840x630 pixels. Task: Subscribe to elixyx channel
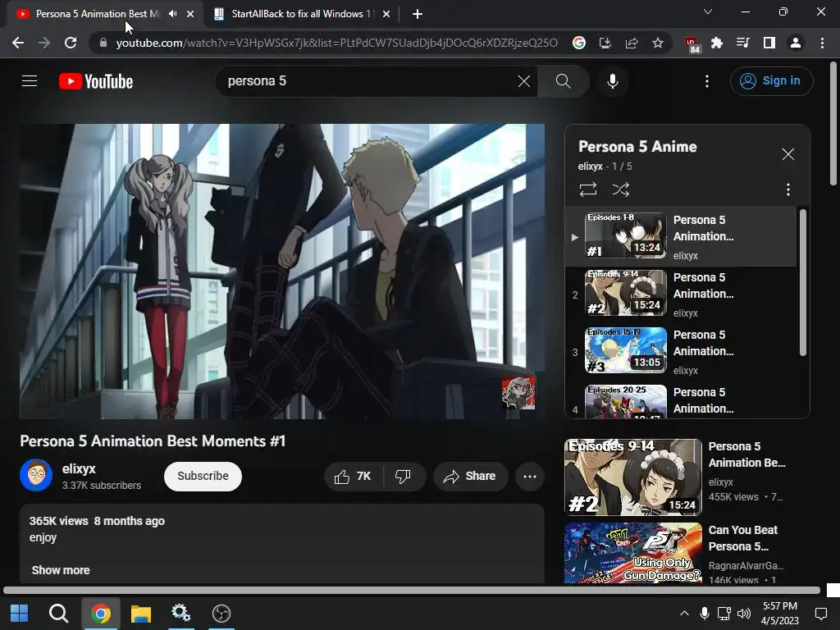pos(203,477)
